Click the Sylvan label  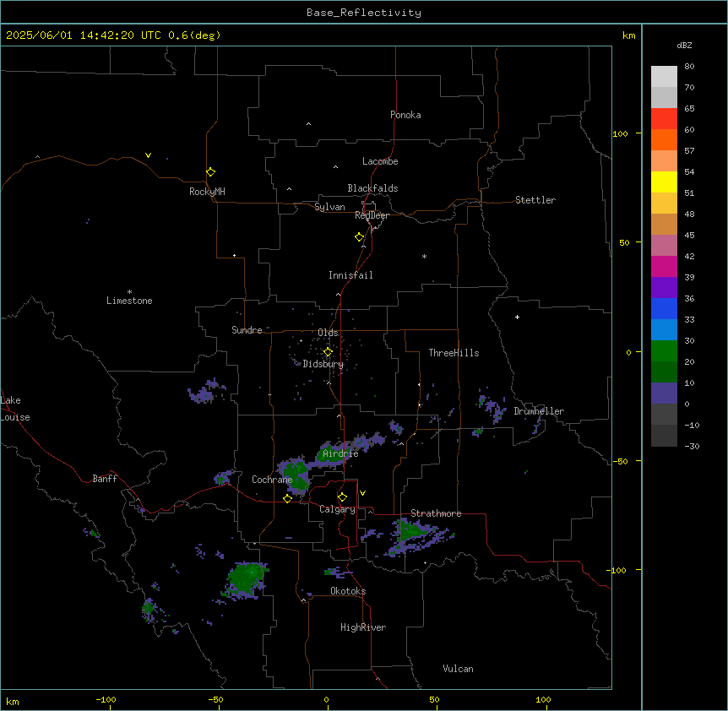pyautogui.click(x=329, y=207)
